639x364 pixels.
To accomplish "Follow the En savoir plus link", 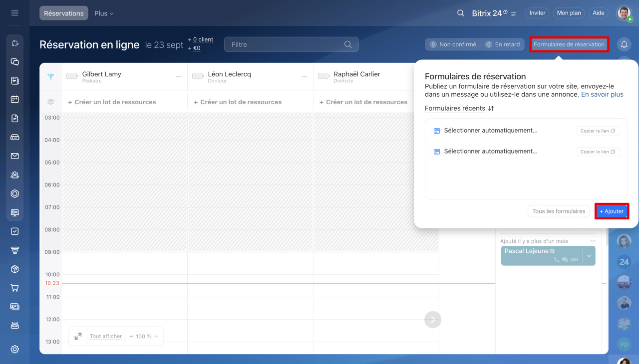I will (x=602, y=94).
